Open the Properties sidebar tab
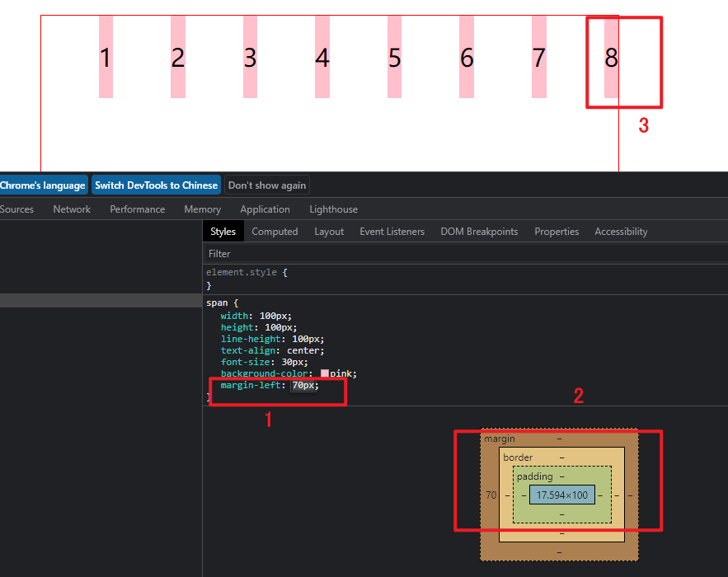The image size is (728, 577). [x=557, y=231]
